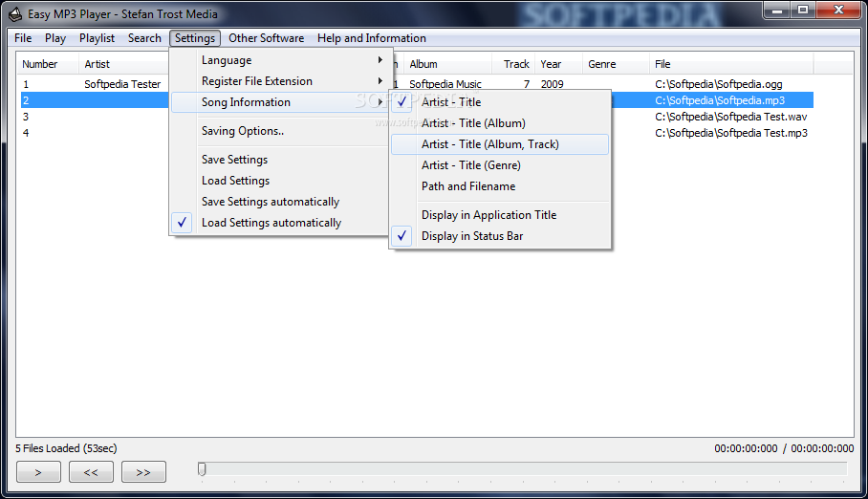This screenshot has height=499, width=868.
Task: Expand the Register File Extension submenu
Action: click(x=279, y=81)
